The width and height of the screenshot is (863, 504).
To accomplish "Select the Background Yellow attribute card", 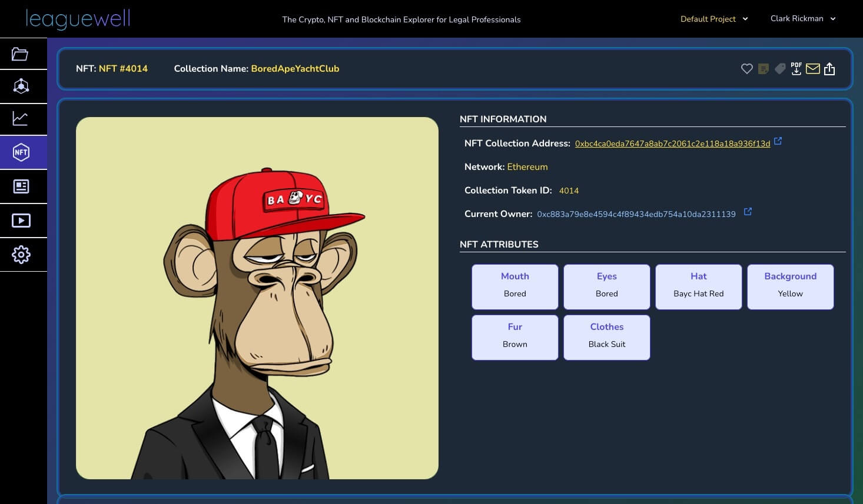I will pyautogui.click(x=791, y=287).
